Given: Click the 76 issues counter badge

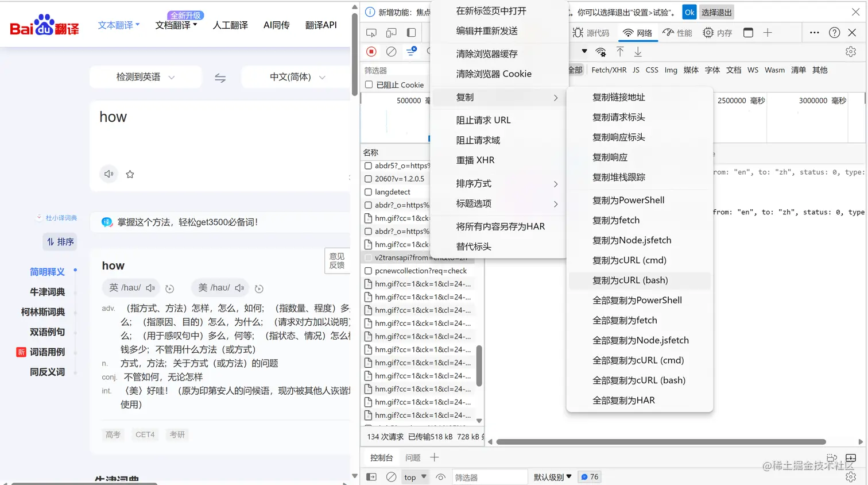Looking at the screenshot, I should (x=589, y=477).
